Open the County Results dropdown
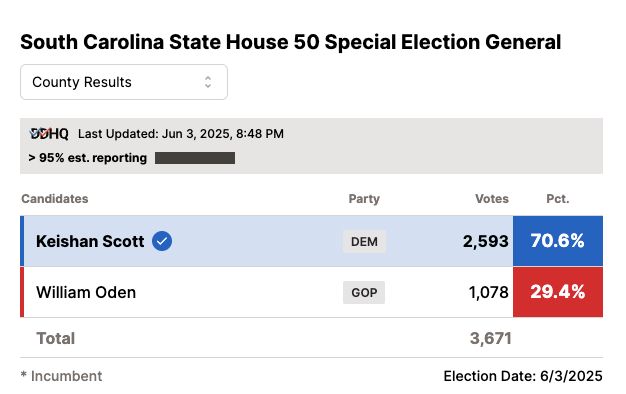 [x=124, y=82]
